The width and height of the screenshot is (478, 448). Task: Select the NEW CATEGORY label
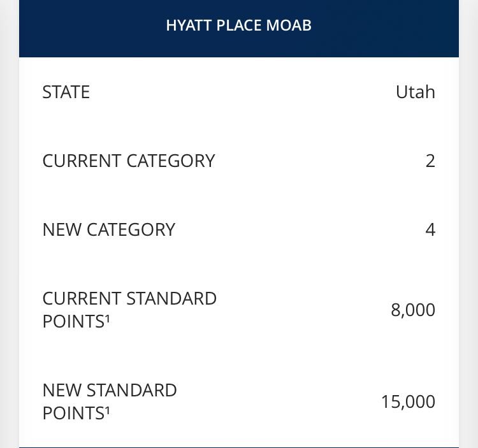click(109, 229)
